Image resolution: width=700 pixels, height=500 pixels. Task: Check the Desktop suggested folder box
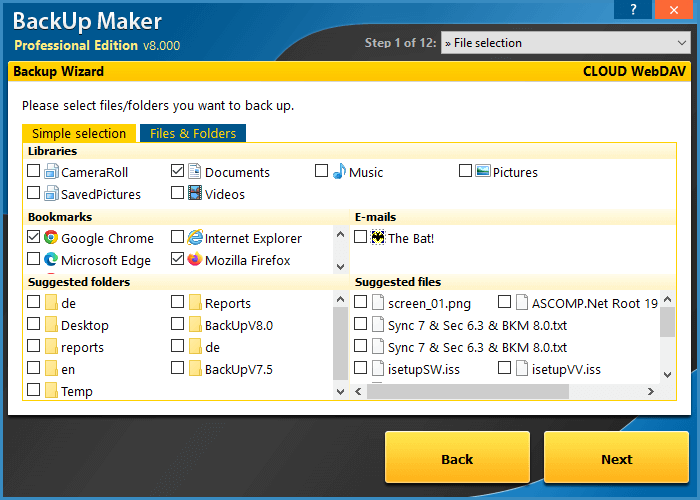click(x=34, y=324)
